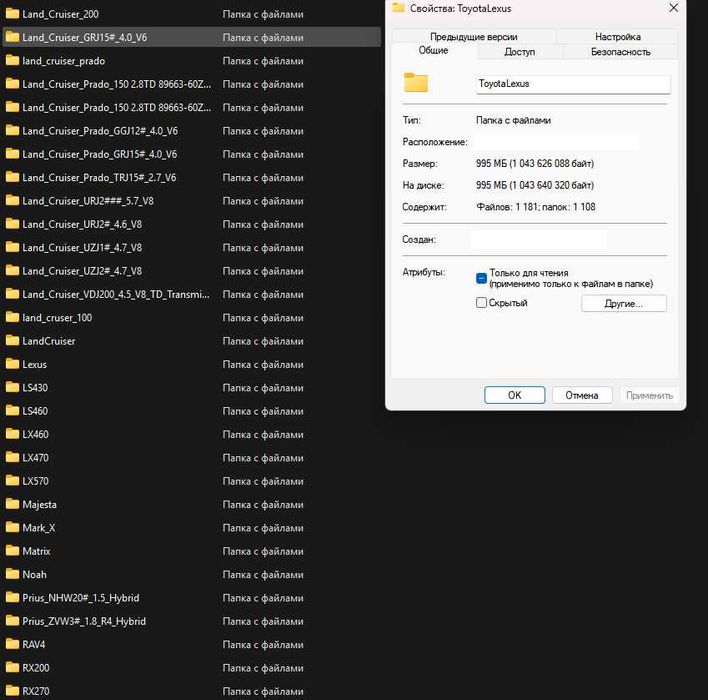Click folder icon of Lexus
708x700 pixels.
[12, 364]
